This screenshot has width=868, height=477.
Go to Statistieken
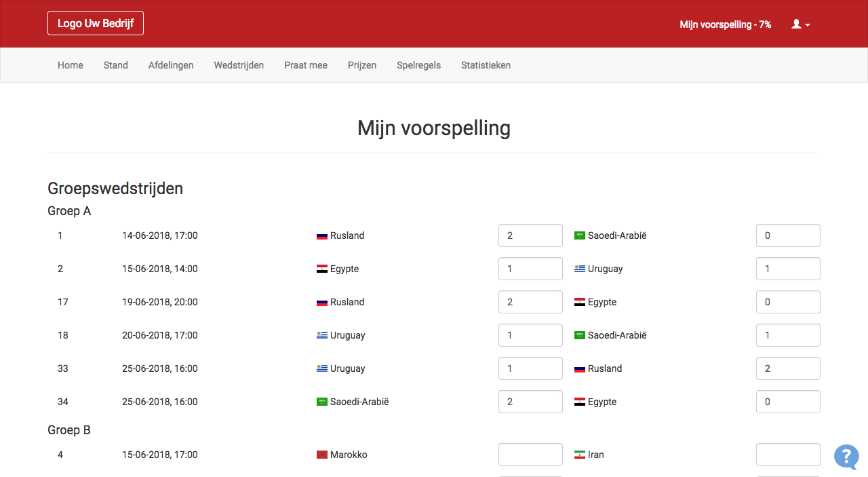[486, 65]
